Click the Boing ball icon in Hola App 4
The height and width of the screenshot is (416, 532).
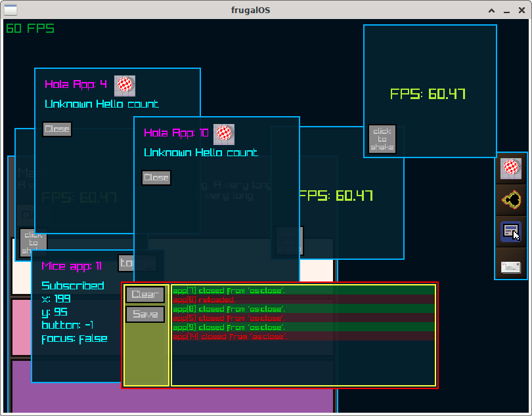click(x=125, y=85)
